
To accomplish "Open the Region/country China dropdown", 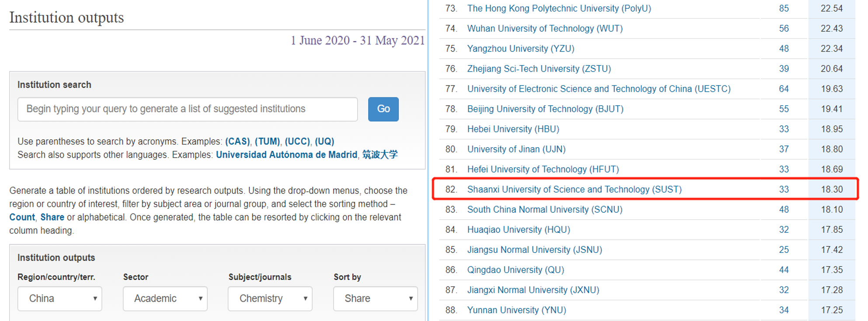I will pos(60,299).
